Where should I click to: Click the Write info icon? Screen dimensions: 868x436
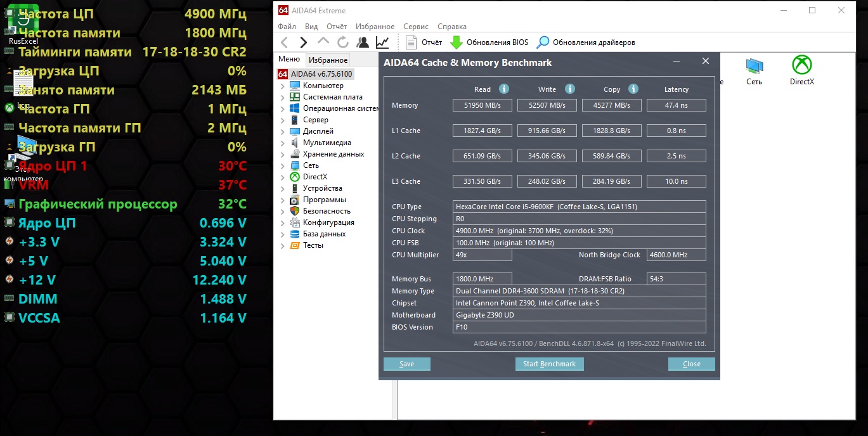pos(570,89)
